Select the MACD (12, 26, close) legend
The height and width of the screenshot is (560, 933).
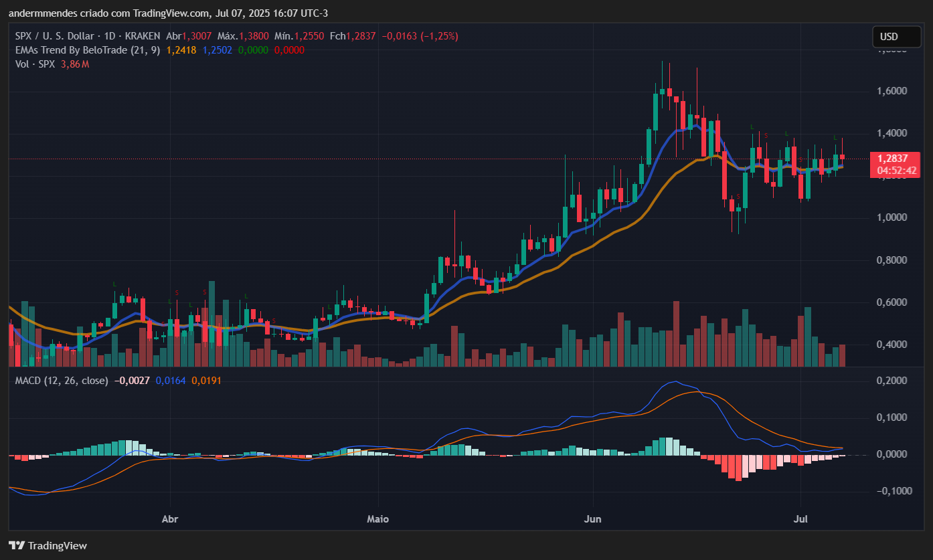pos(62,381)
